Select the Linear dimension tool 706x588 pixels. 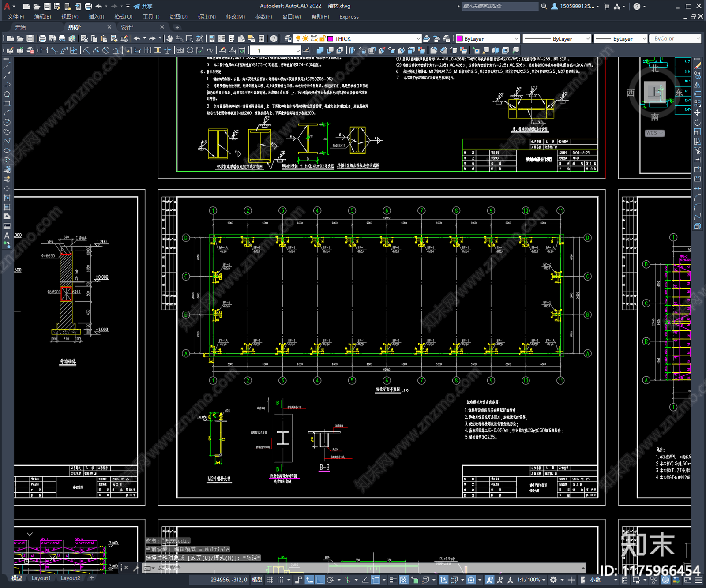click(x=44, y=50)
